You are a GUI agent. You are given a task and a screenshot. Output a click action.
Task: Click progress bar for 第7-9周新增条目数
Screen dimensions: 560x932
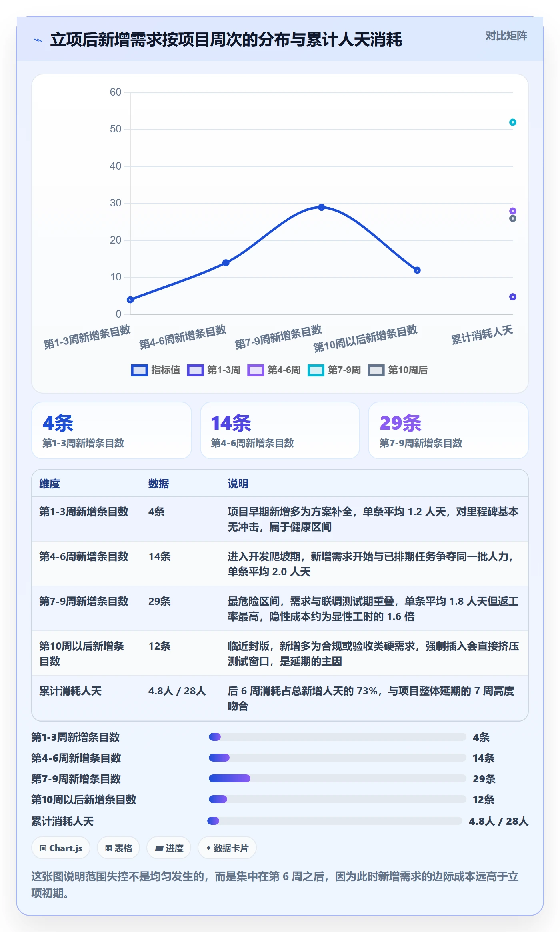(338, 778)
